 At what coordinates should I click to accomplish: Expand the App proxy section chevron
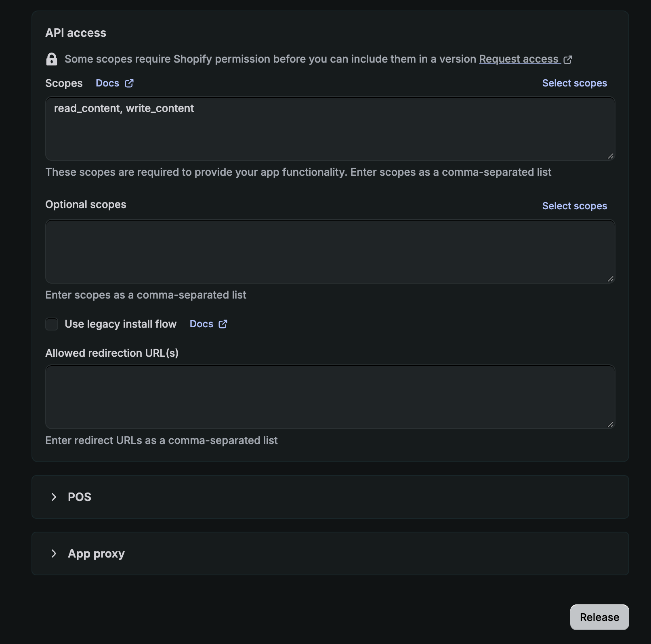[54, 554]
